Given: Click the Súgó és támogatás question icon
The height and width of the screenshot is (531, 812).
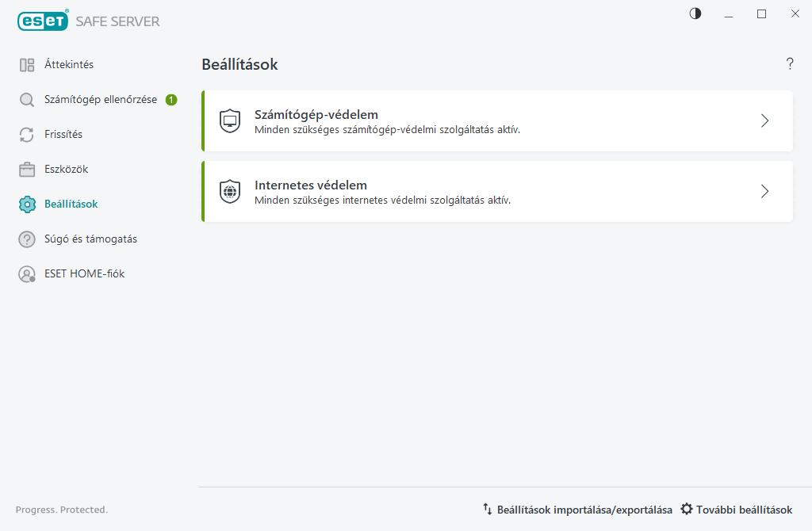Looking at the screenshot, I should pos(27,239).
